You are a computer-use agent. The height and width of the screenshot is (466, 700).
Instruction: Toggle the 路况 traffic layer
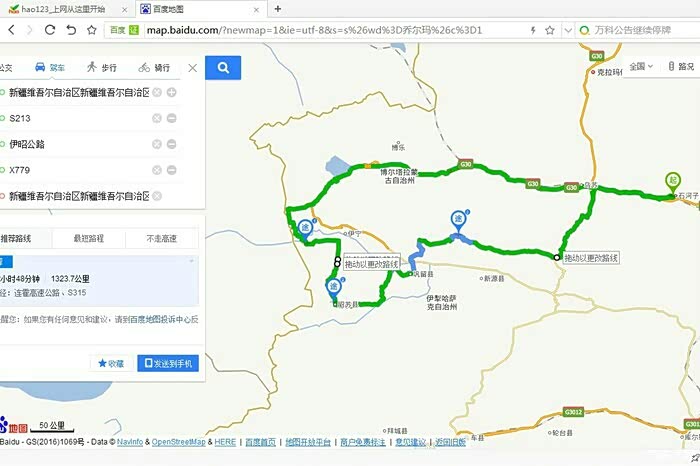[x=682, y=67]
